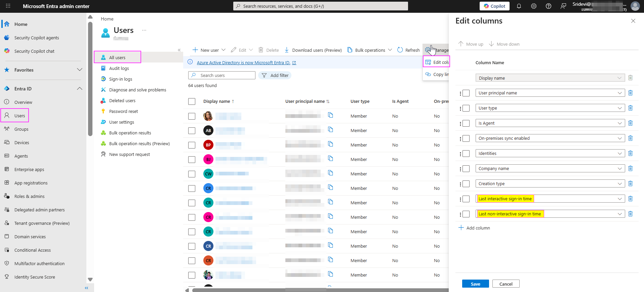Screen dimensions: 644x292
Task: Delete the User type column
Action: (x=631, y=108)
